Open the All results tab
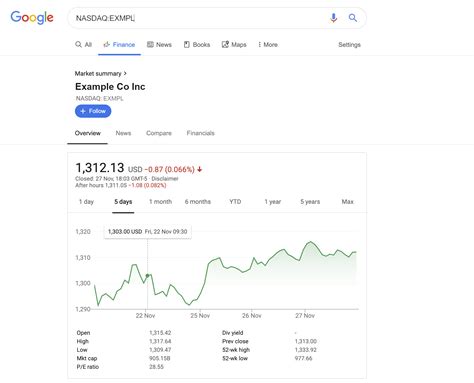The image size is (474, 383). click(83, 44)
